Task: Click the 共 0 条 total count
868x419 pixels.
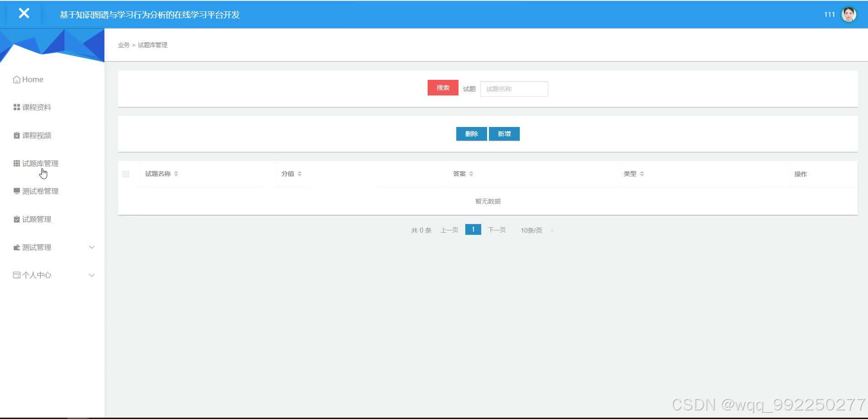Action: tap(421, 230)
